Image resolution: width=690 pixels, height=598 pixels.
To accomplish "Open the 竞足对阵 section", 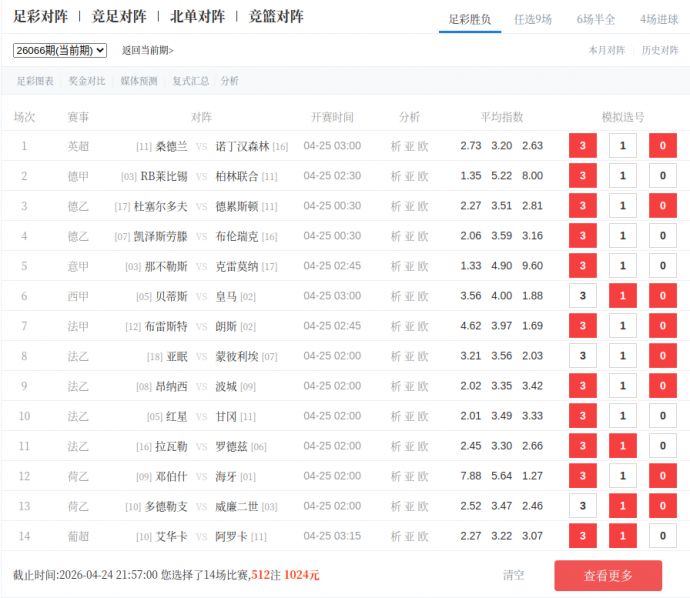I will point(119,17).
